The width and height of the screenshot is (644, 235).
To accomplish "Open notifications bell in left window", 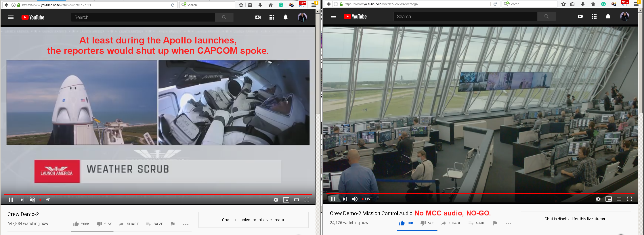I will (286, 17).
